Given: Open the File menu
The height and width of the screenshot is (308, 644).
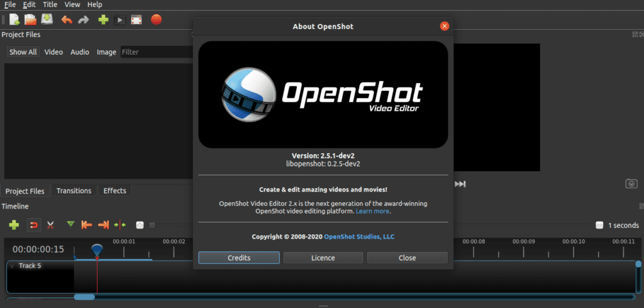Looking at the screenshot, I should pos(10,4).
